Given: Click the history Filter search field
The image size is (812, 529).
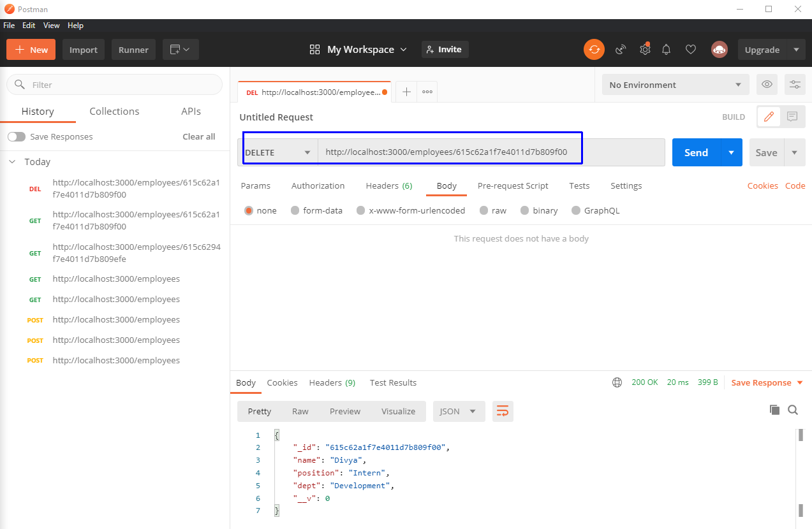Looking at the screenshot, I should pos(115,84).
